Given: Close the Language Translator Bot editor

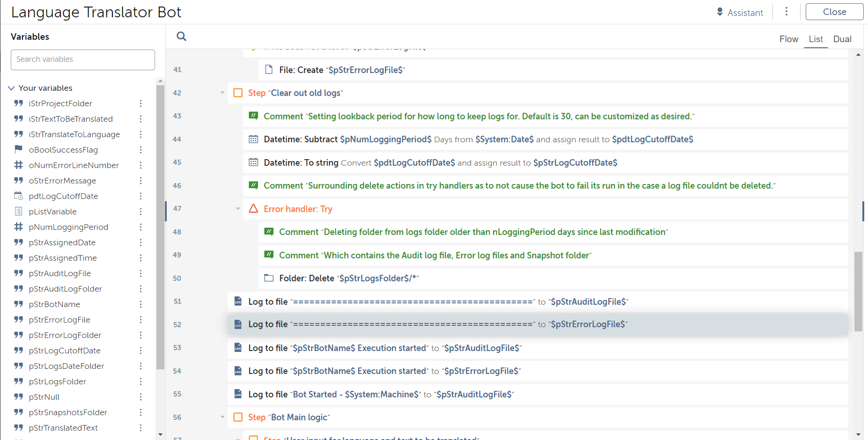Looking at the screenshot, I should click(834, 12).
